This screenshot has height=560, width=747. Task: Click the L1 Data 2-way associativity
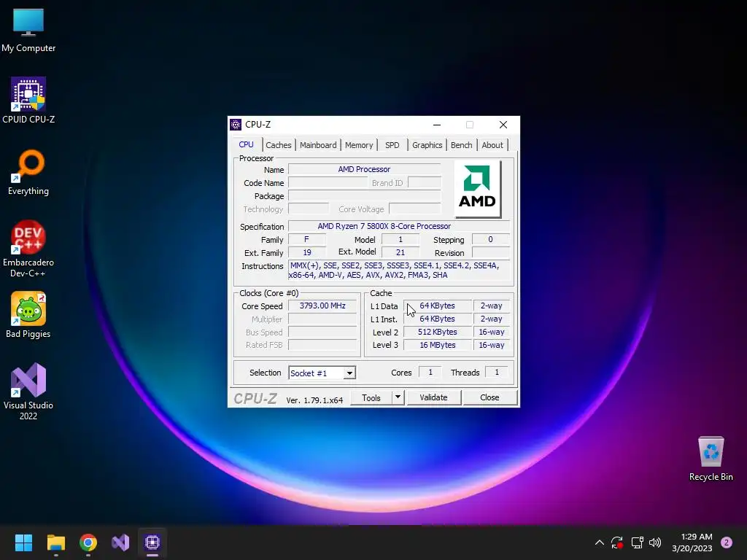(491, 306)
